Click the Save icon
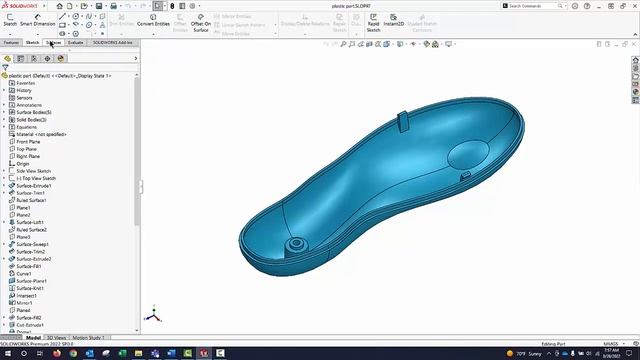The width and height of the screenshot is (640, 360). tap(99, 6)
